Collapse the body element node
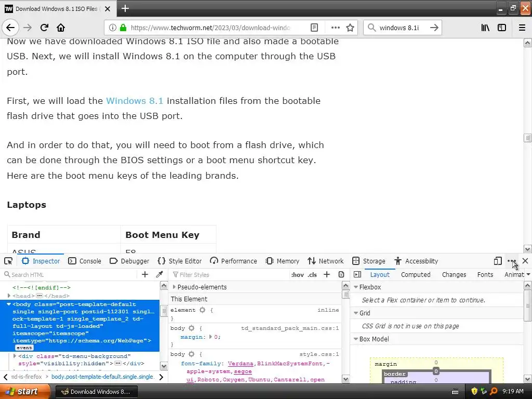Screen dimensions: 532x399 pos(9,304)
